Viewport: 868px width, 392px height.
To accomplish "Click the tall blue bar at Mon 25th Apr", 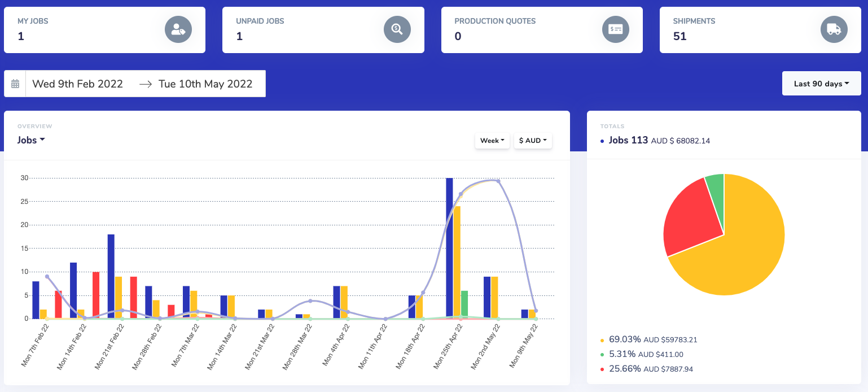I will point(449,243).
